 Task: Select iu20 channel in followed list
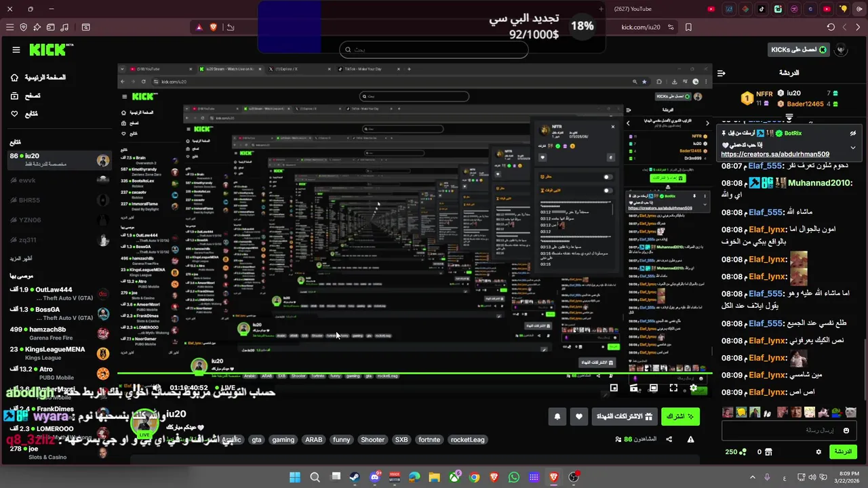click(x=59, y=160)
